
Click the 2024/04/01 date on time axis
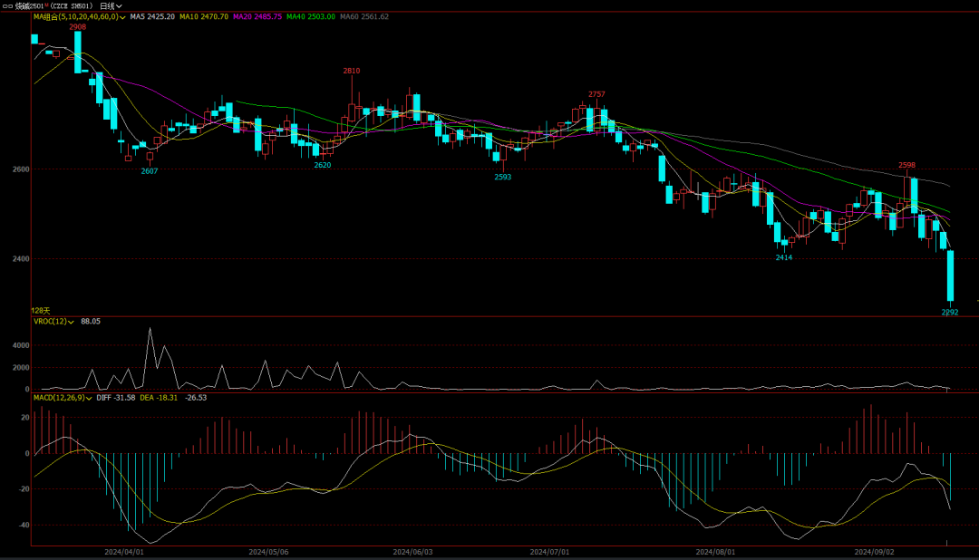pos(124,551)
